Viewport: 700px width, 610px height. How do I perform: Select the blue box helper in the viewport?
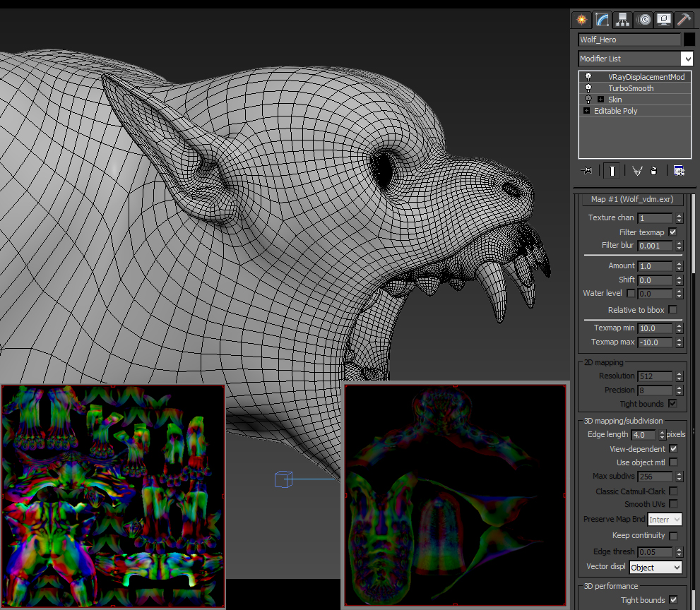[283, 479]
